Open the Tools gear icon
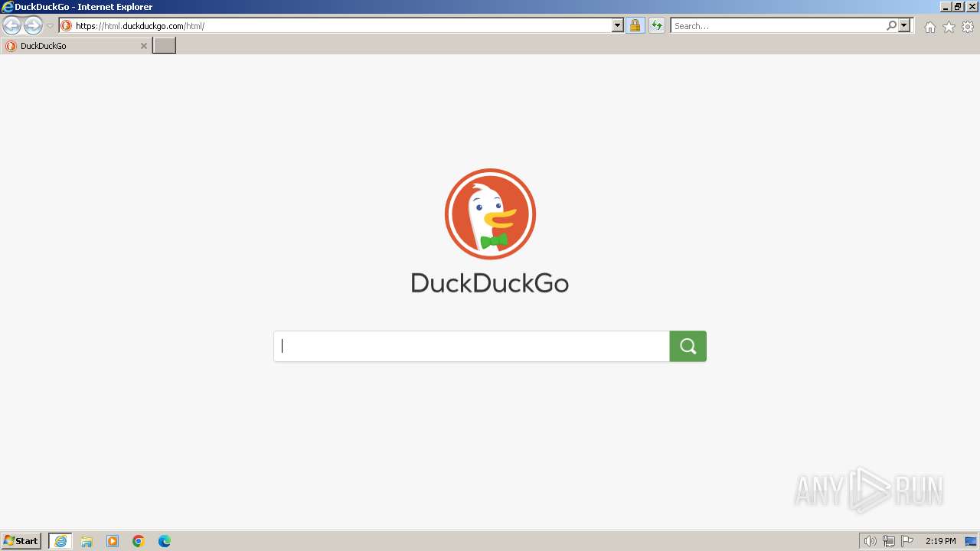Image resolution: width=980 pixels, height=551 pixels. [968, 27]
